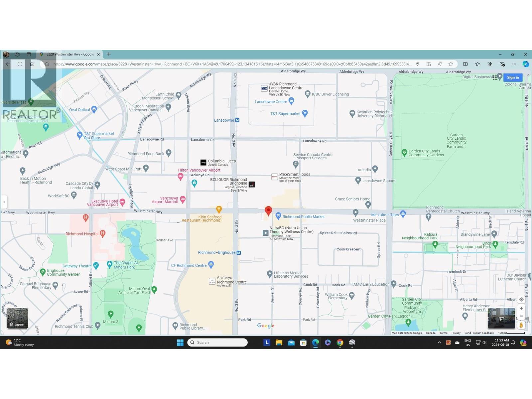Open the Street View photo thumbnail
The width and height of the screenshot is (532, 399).
point(501,318)
